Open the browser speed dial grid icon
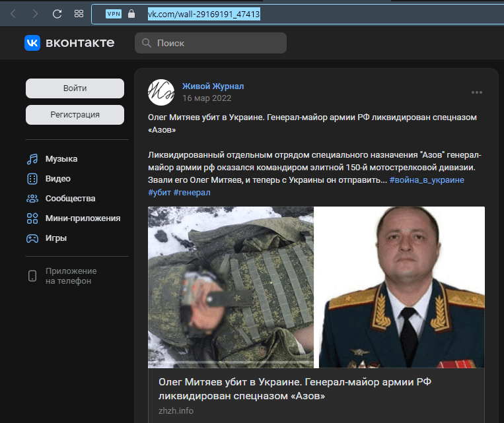The width and height of the screenshot is (504, 423). [79, 14]
